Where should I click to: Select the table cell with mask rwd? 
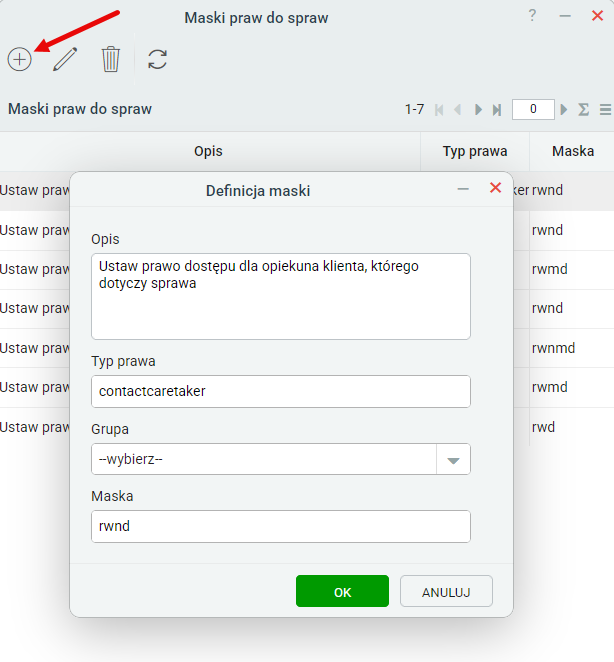(572, 427)
